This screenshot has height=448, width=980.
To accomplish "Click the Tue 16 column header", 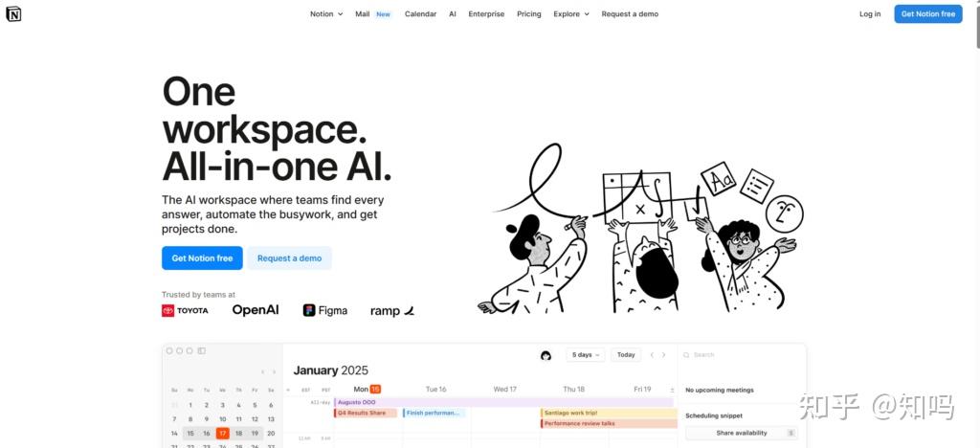I will (436, 390).
